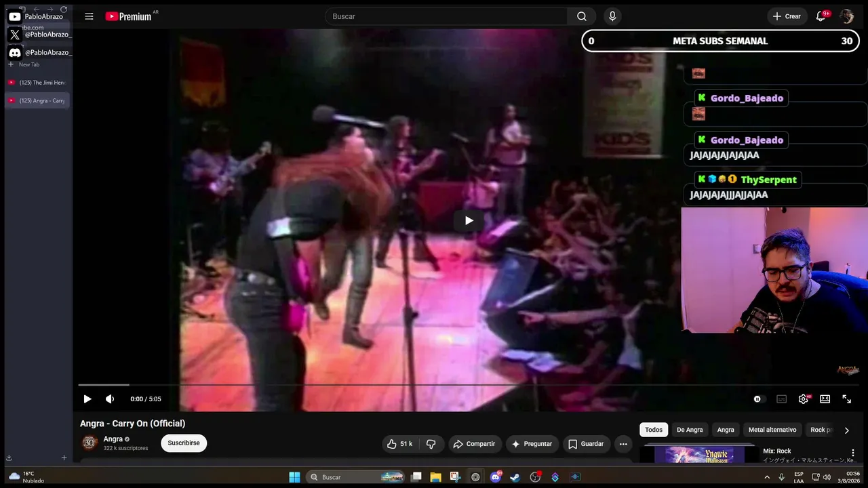Open the Mix: Rock thumbnail
This screenshot has width=868, height=488.
pyautogui.click(x=698, y=454)
